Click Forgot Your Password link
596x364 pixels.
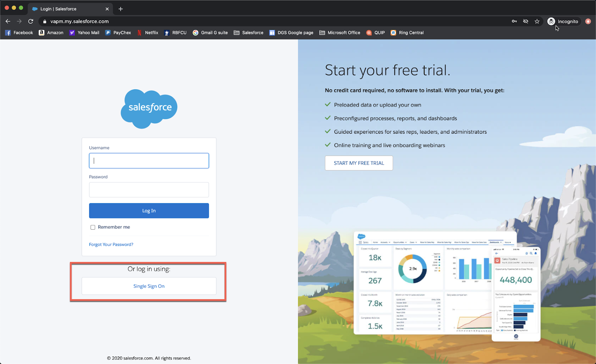click(x=111, y=245)
